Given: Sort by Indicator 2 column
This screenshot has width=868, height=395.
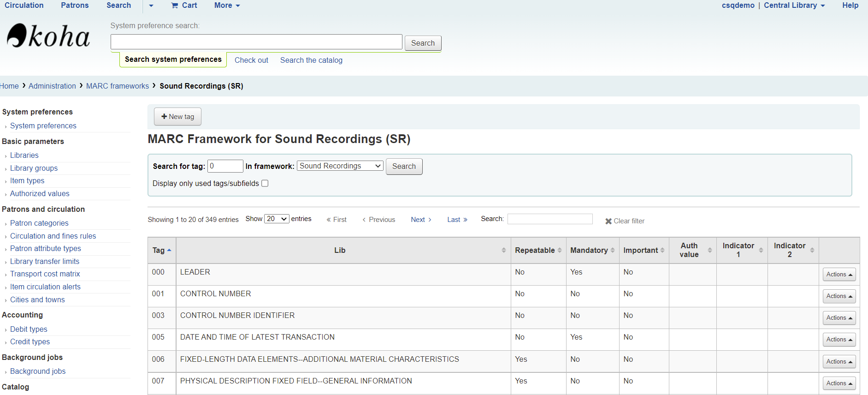Looking at the screenshot, I should click(793, 250).
